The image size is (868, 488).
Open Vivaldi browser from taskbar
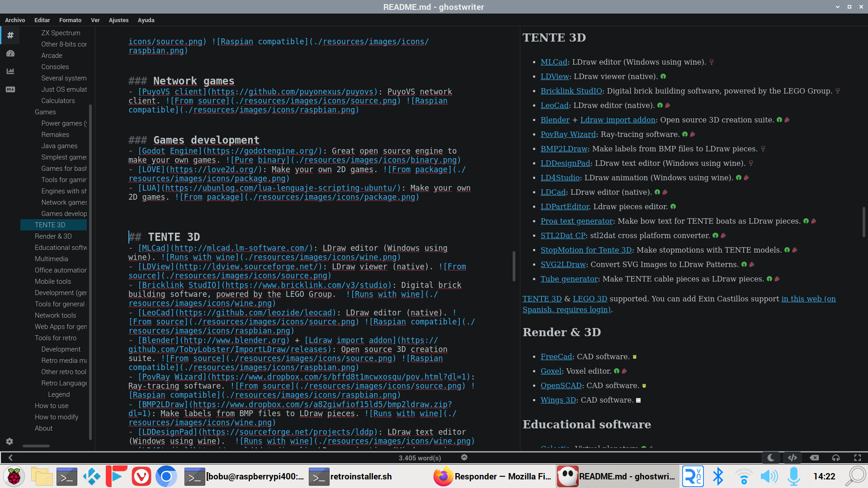(x=142, y=476)
